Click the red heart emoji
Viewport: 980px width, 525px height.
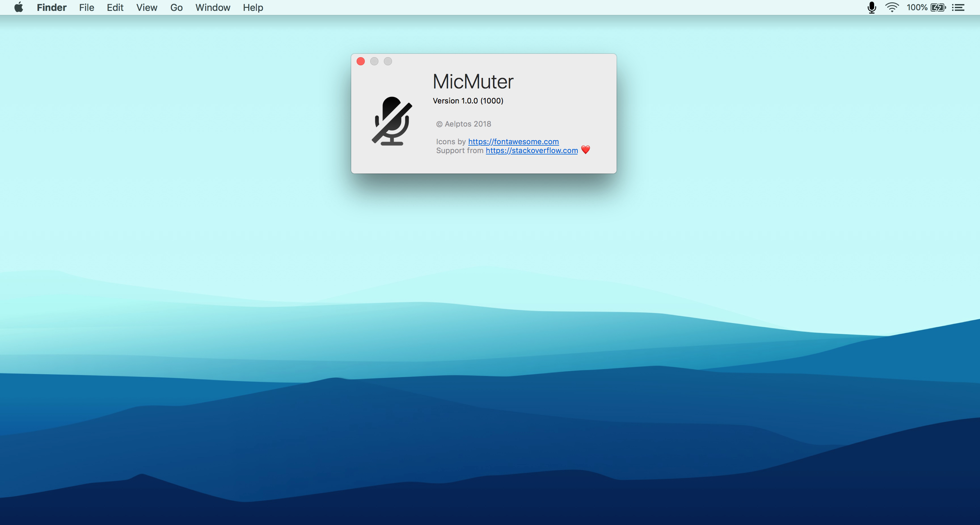point(586,150)
